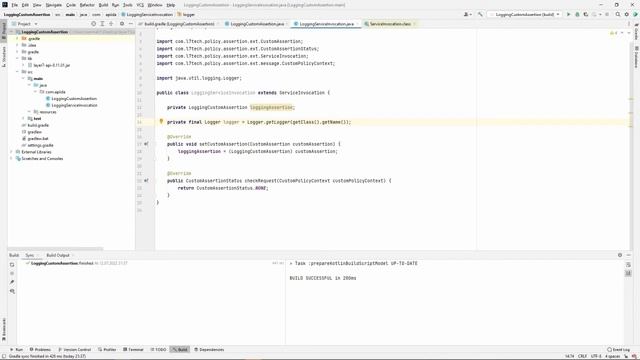640x360 pixels.
Task: Select build.gradle file in project tree
Action: tap(38, 125)
